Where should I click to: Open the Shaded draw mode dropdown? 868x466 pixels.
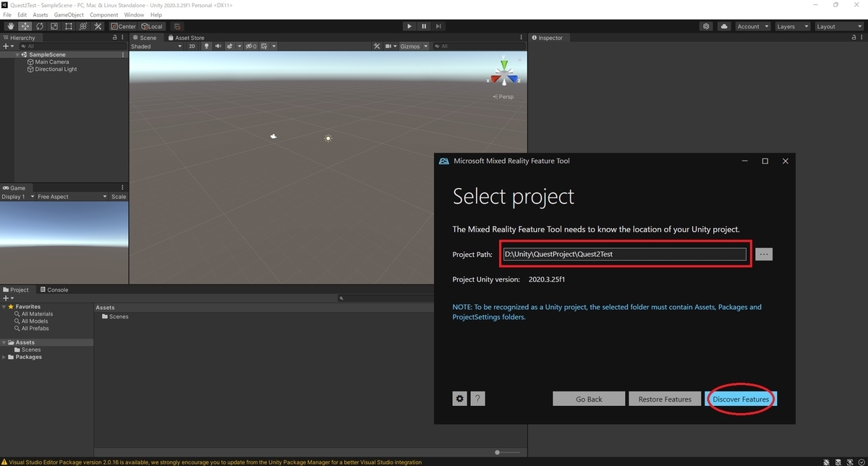point(157,46)
